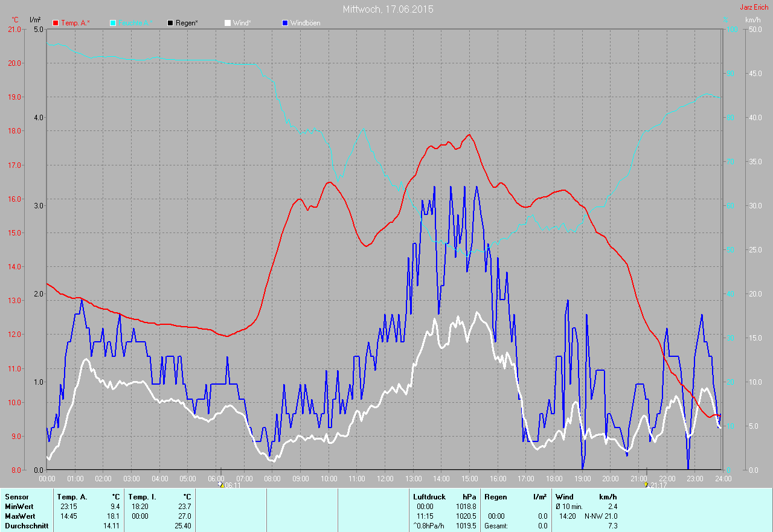Image resolution: width=773 pixels, height=532 pixels.
Task: Click the "MaxWert" row header
Action: (x=20, y=516)
